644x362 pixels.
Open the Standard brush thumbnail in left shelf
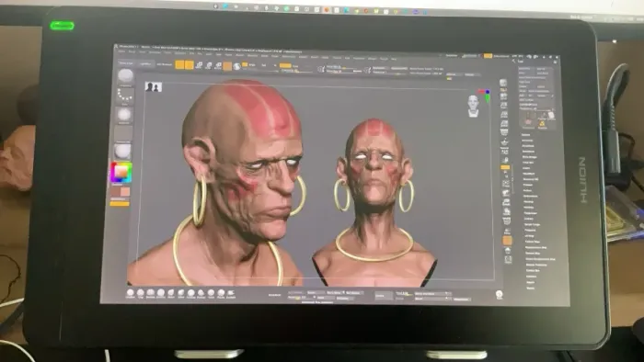pyautogui.click(x=125, y=76)
